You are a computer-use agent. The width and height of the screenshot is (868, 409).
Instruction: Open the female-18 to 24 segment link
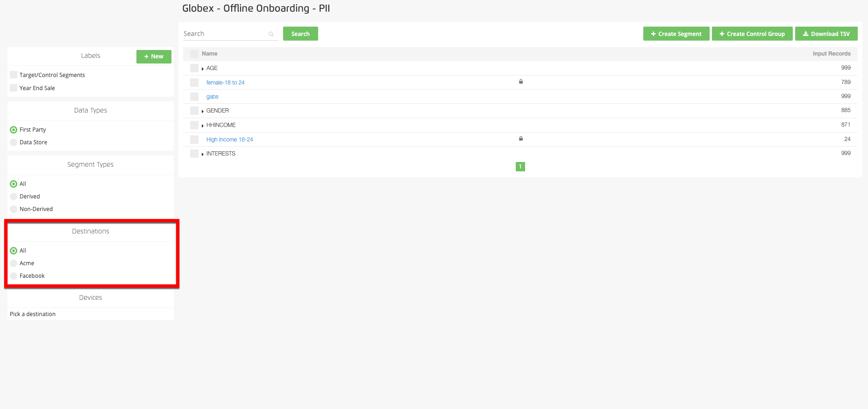[x=225, y=83]
